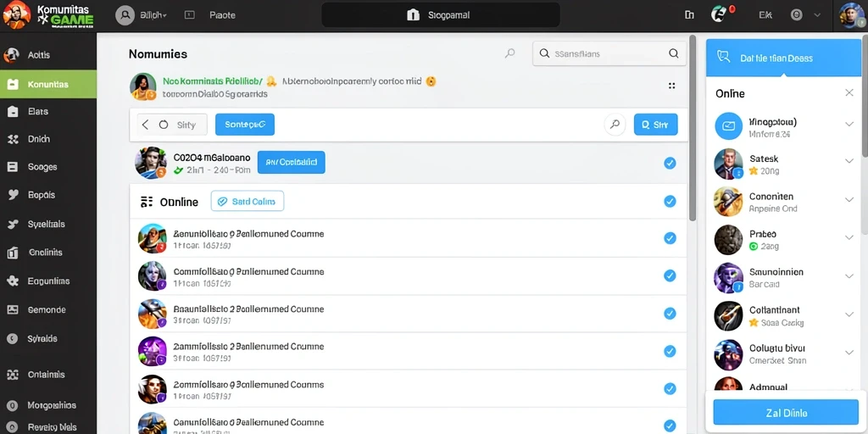Image resolution: width=868 pixels, height=434 pixels.
Task: Select the Dnich sidebar icon
Action: tap(13, 140)
